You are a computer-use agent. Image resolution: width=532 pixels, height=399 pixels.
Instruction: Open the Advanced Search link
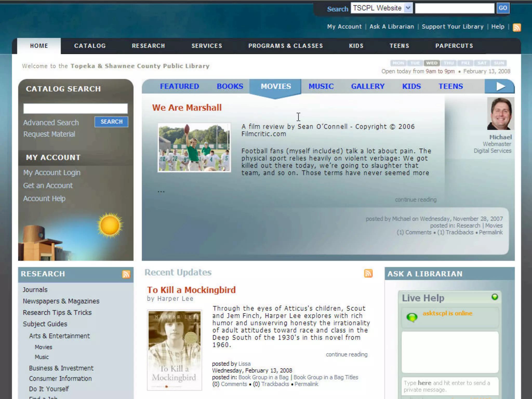point(51,123)
